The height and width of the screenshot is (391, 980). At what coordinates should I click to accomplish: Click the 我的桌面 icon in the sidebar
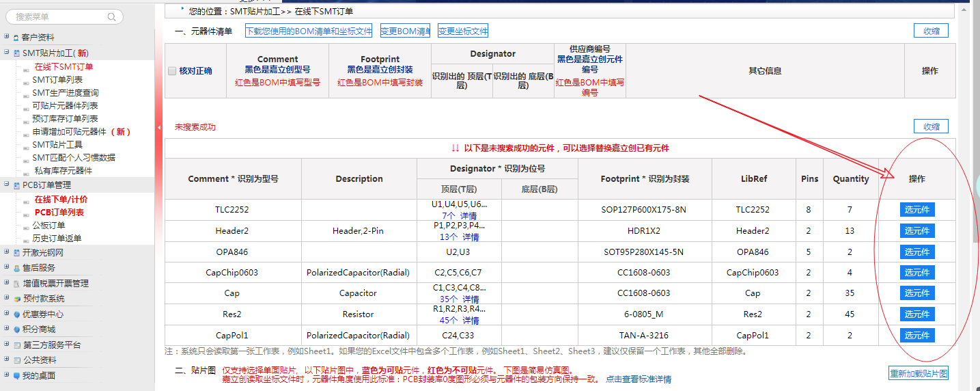click(16, 375)
